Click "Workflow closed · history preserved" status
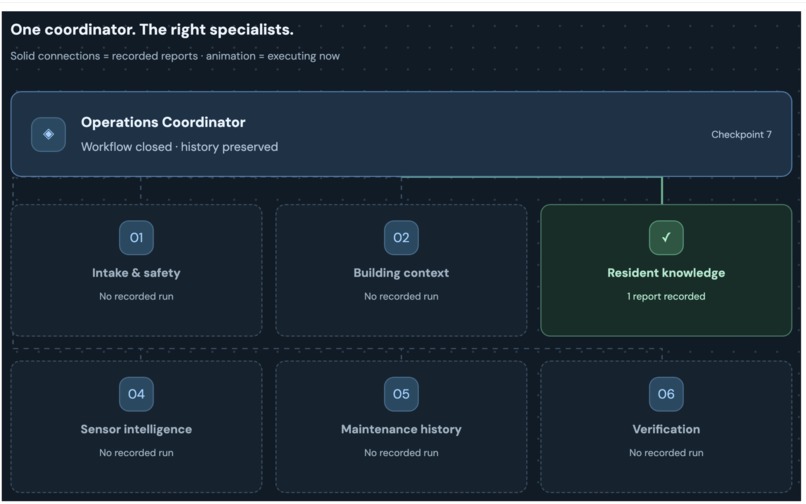This screenshot has height=504, width=806. pyautogui.click(x=179, y=147)
